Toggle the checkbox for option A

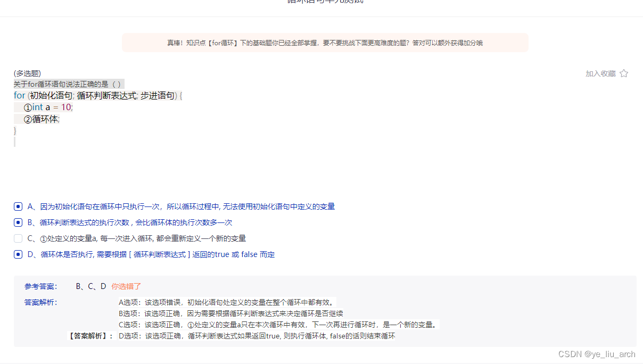coord(17,206)
